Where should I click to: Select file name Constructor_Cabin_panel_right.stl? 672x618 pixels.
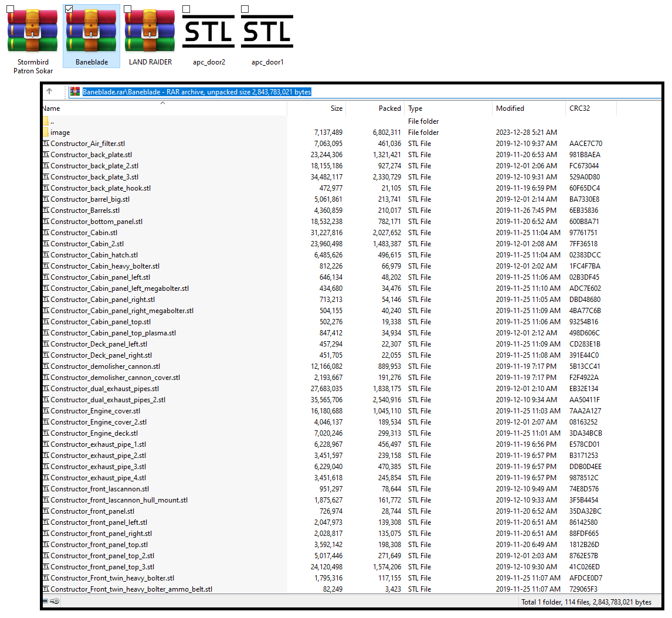coord(103,300)
